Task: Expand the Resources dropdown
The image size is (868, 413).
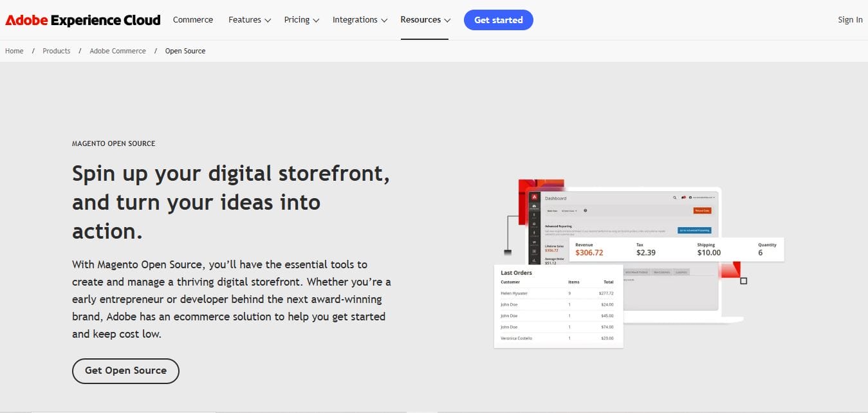Action: tap(425, 19)
